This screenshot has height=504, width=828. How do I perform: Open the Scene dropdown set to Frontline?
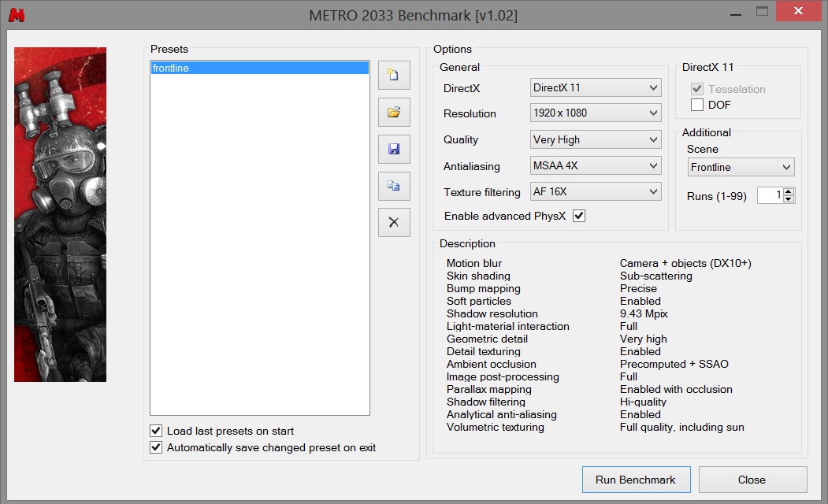[741, 167]
